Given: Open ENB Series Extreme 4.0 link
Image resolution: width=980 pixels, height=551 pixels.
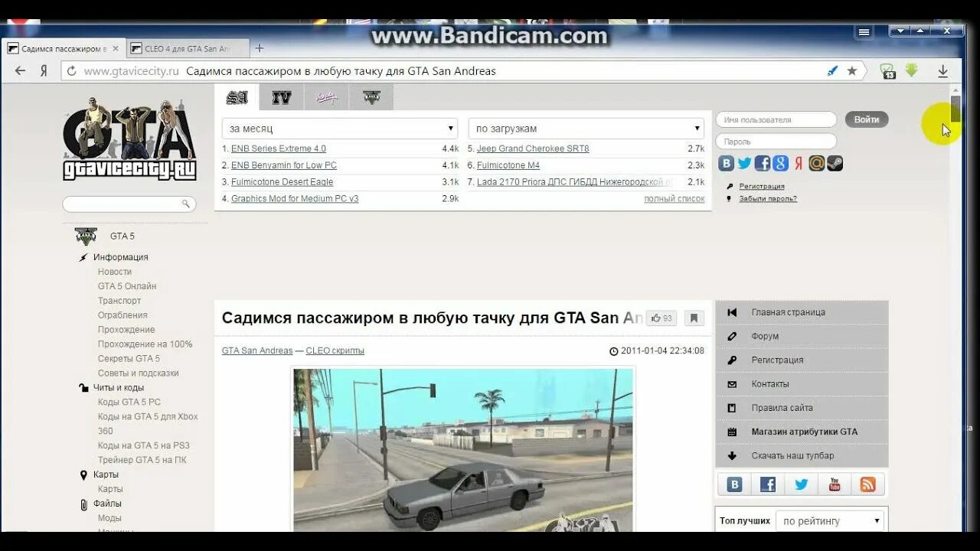Looking at the screenshot, I should coord(279,148).
